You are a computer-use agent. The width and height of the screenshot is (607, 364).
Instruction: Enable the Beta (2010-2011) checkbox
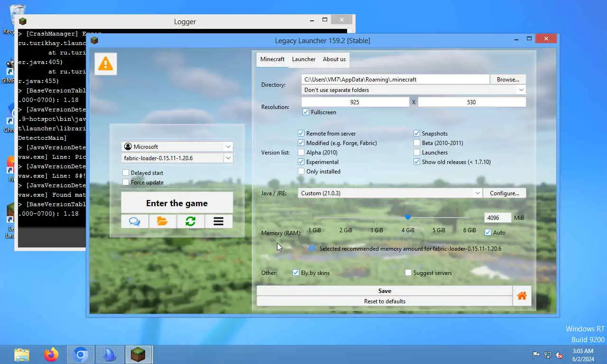[x=417, y=143]
